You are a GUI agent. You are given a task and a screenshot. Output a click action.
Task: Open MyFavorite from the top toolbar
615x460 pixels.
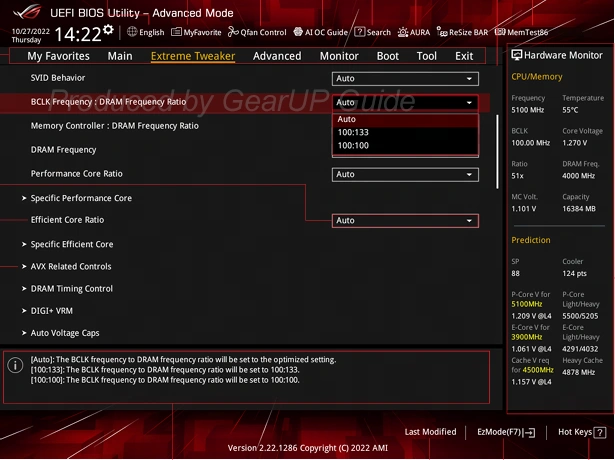tap(196, 32)
